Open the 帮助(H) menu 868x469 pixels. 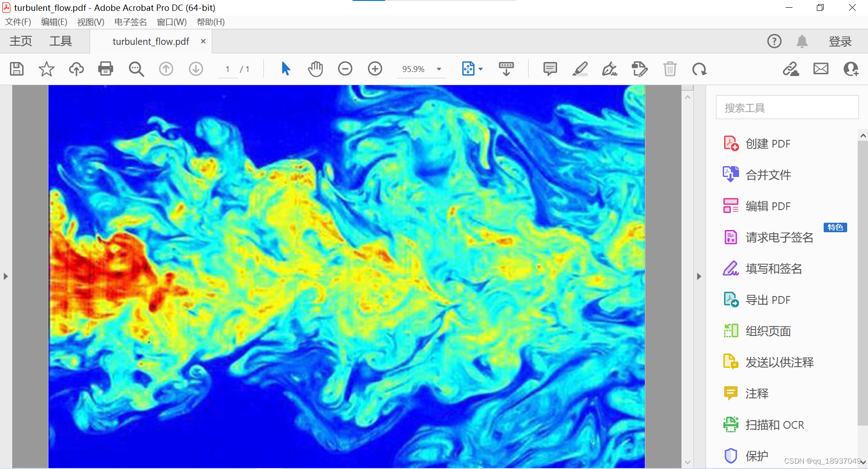pos(210,22)
